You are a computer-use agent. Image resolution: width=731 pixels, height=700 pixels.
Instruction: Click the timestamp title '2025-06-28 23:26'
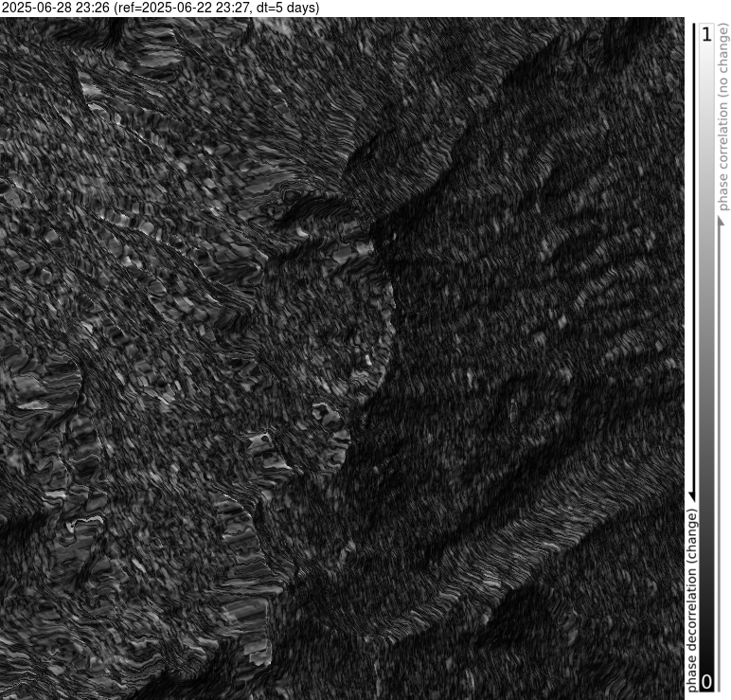[x=56, y=8]
